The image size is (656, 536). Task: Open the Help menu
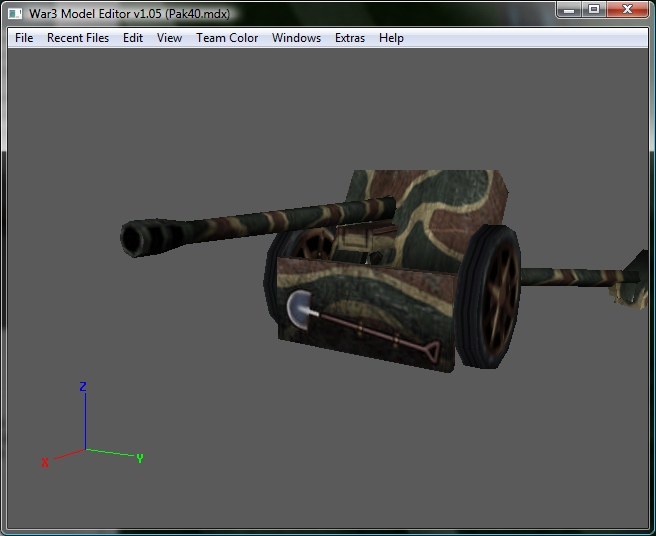tap(391, 38)
